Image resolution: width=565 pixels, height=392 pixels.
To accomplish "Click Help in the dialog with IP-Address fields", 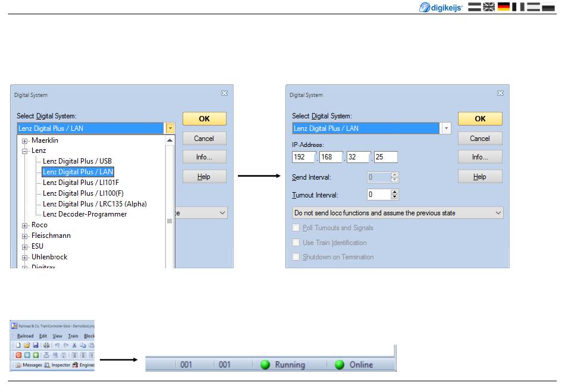I will click(480, 177).
